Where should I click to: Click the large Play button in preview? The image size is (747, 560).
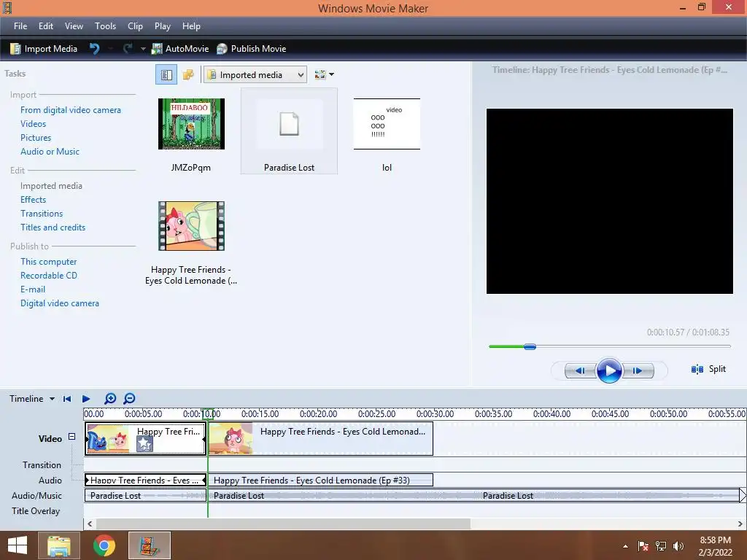point(609,370)
